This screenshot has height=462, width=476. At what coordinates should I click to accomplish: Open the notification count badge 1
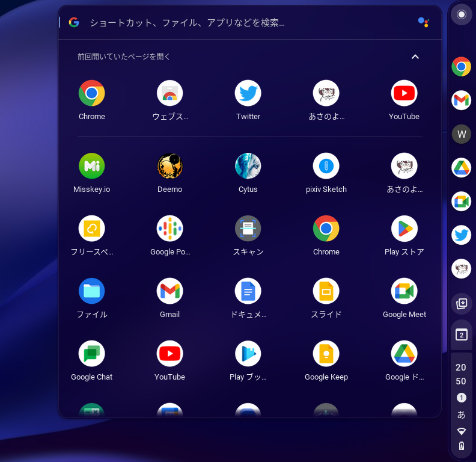(462, 398)
